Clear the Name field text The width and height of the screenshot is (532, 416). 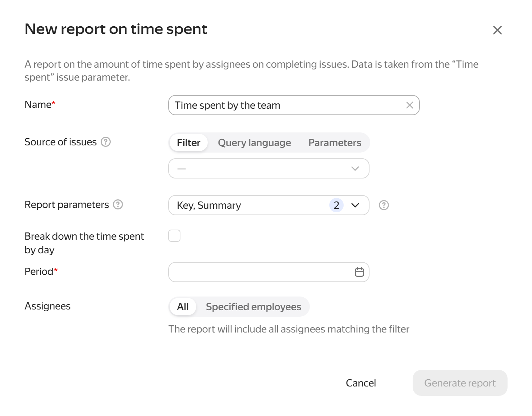point(409,105)
